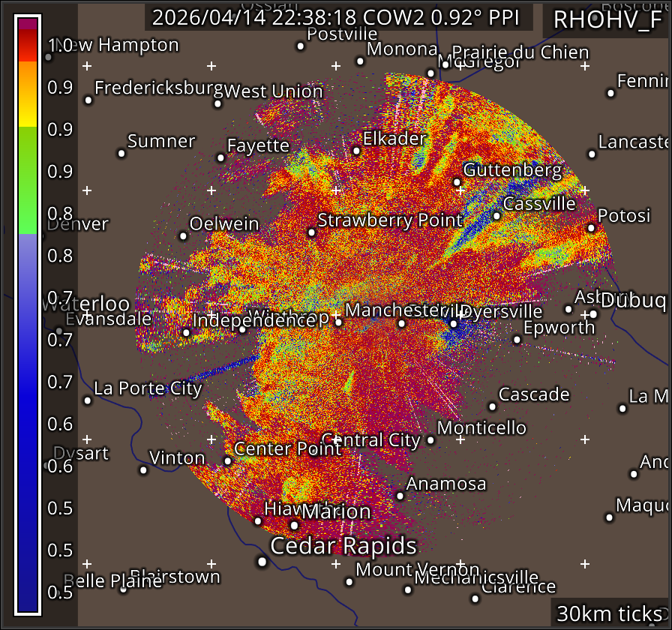Click the Center Point city label
Viewport: 672px width, 630px height.
pos(288,448)
